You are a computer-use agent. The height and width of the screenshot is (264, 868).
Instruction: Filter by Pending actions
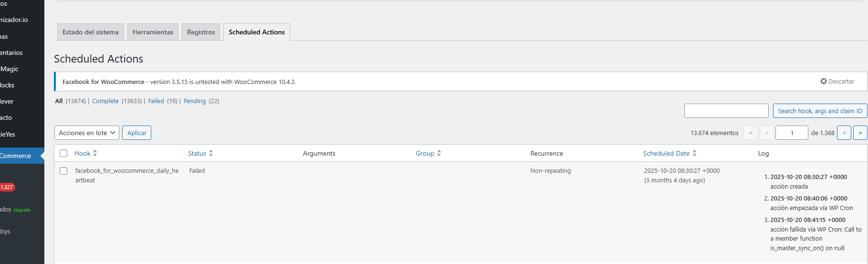[195, 101]
